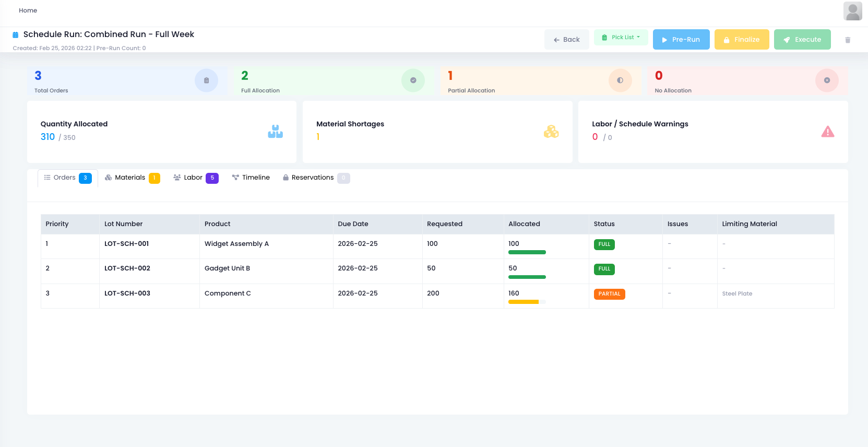The width and height of the screenshot is (868, 447).
Task: Select lot number LOT-SCH-003
Action: [127, 293]
